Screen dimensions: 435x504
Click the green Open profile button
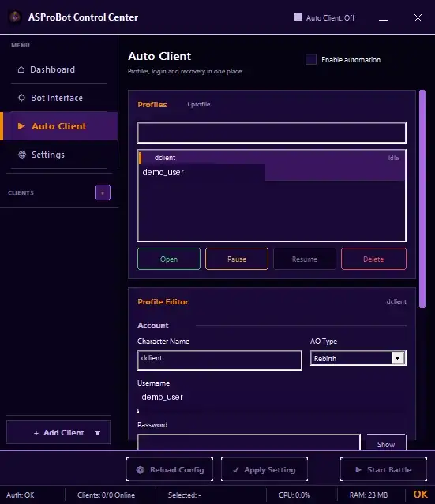point(169,259)
